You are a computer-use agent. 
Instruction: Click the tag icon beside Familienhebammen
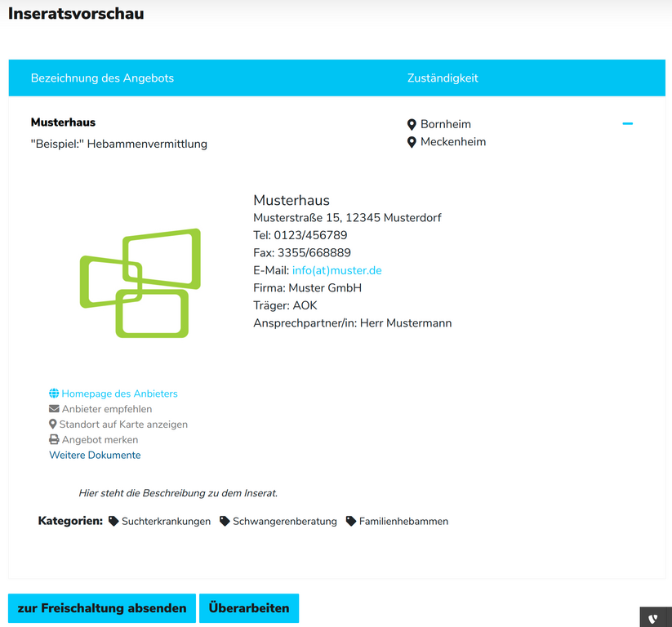(351, 521)
